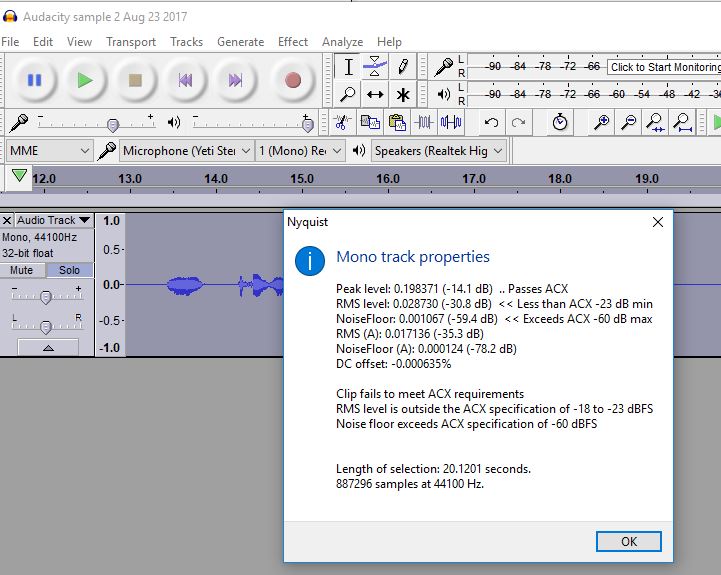Click the Trim audio icon

point(423,122)
